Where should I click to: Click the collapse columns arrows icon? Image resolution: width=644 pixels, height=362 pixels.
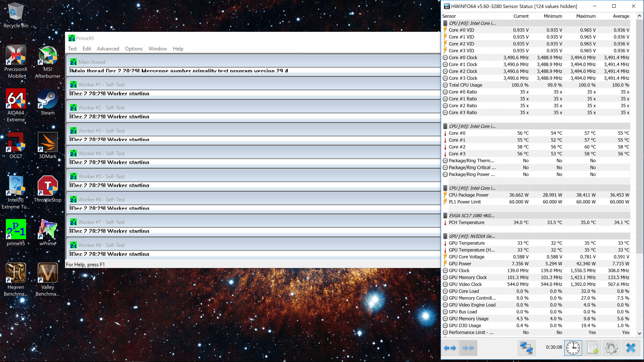pos(468,348)
